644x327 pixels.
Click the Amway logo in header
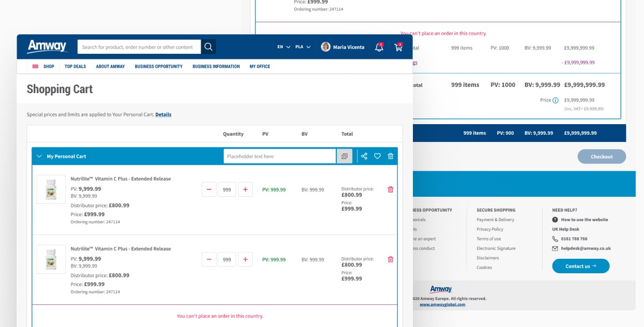tap(47, 47)
